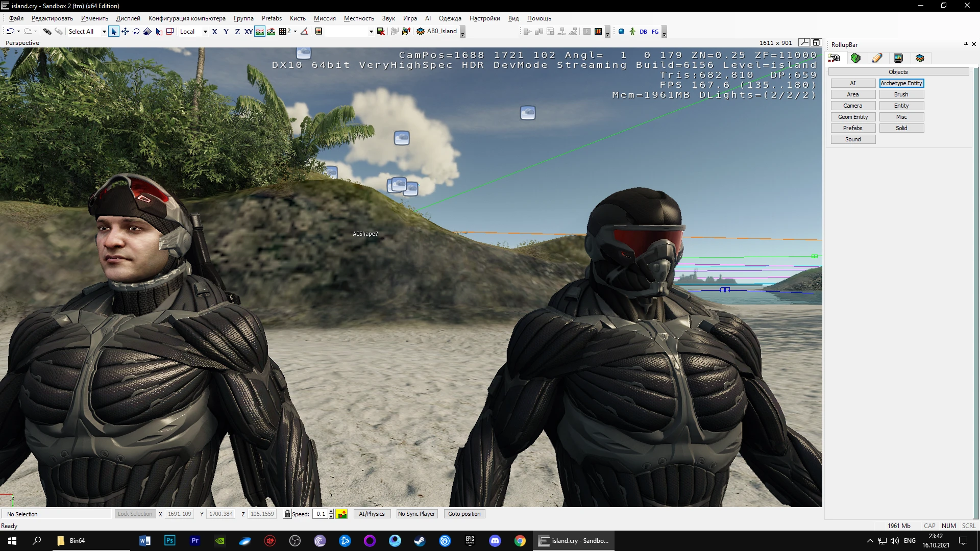
Task: Select the Move tool in the toolbar
Action: [x=125, y=31]
